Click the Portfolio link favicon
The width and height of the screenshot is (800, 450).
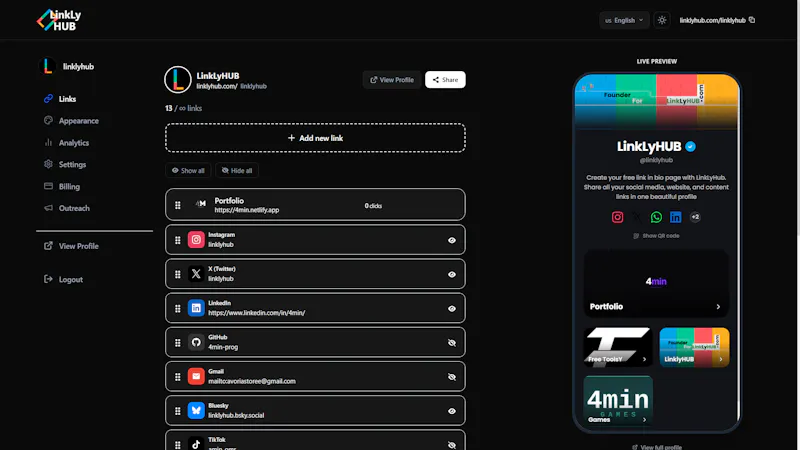coord(201,204)
